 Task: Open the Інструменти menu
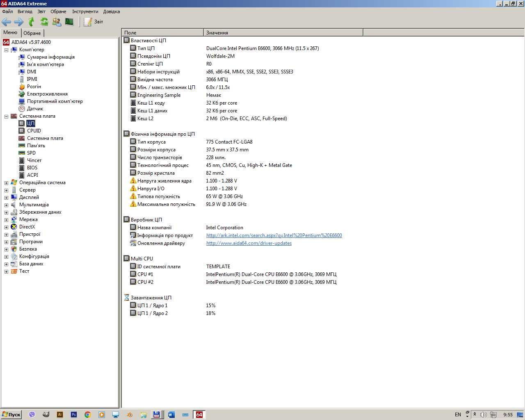(85, 11)
